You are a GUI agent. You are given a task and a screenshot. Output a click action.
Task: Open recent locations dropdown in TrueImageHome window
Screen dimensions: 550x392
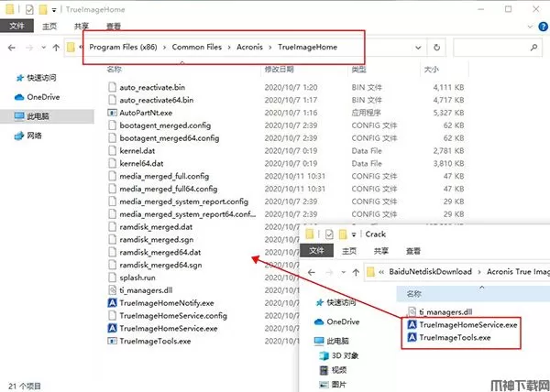(x=43, y=48)
